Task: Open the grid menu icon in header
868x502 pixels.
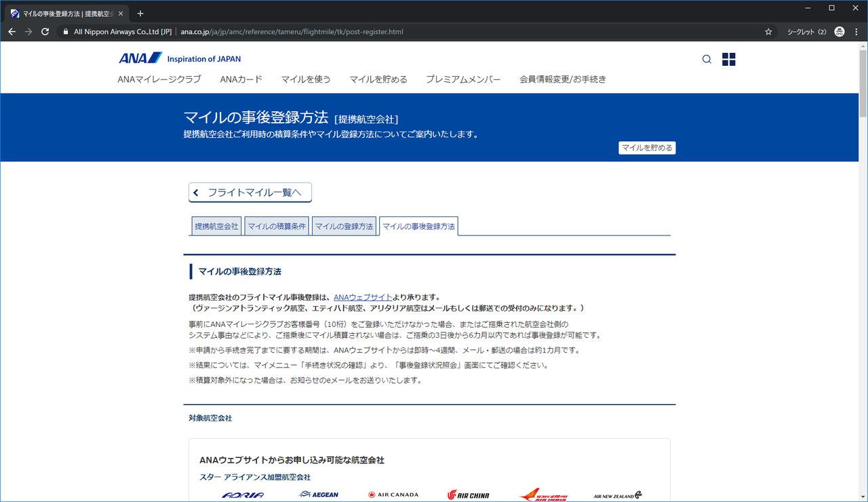Action: point(729,59)
